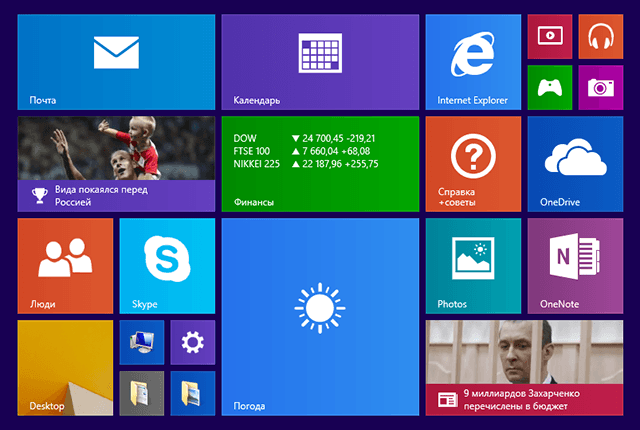Screen dimensions: 640x430
Task: Open the news tile about Захарченко
Action: tap(524, 368)
